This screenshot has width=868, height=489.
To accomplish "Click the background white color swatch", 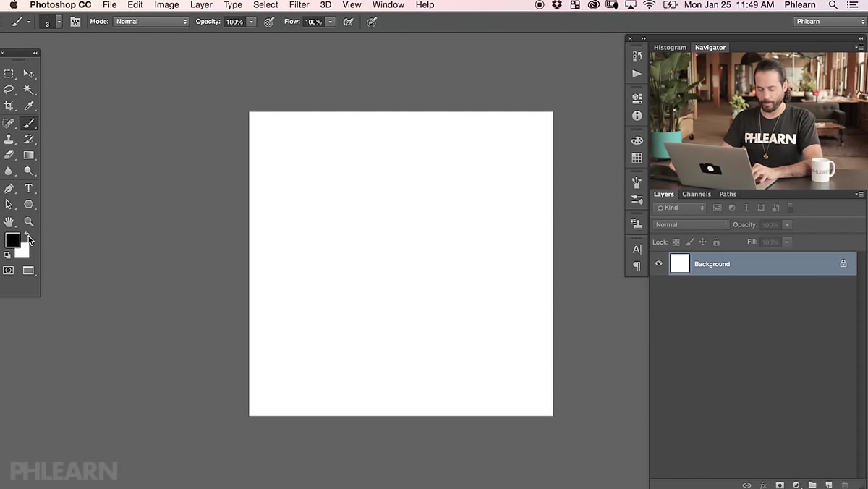I will pyautogui.click(x=24, y=252).
